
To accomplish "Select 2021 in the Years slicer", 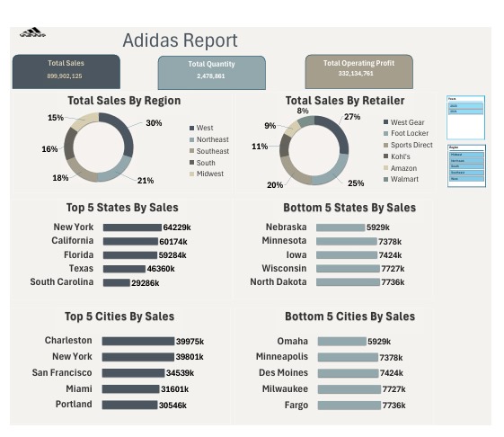I will (x=465, y=111).
